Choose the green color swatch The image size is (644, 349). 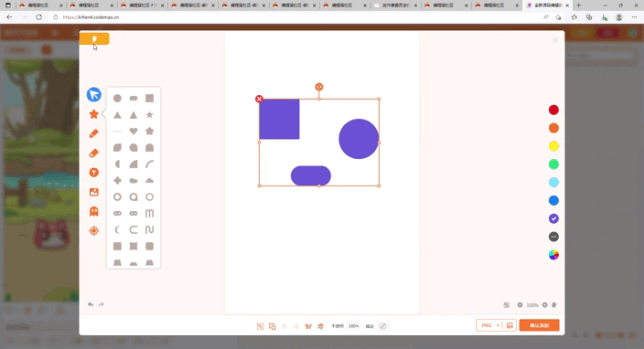pyautogui.click(x=553, y=164)
